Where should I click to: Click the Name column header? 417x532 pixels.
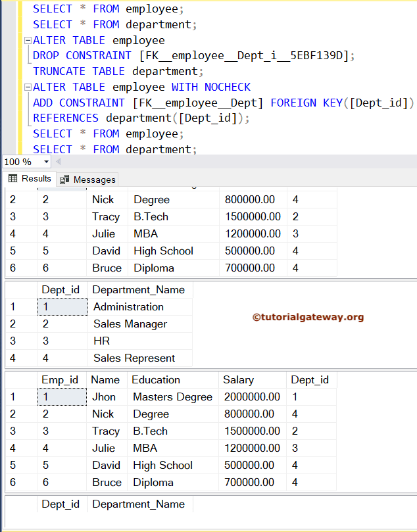pos(107,380)
